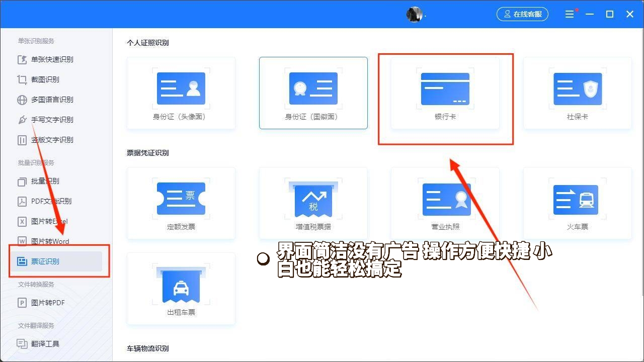Open the 出租车票 taxi receipt recognition
644x362 pixels.
[181, 288]
